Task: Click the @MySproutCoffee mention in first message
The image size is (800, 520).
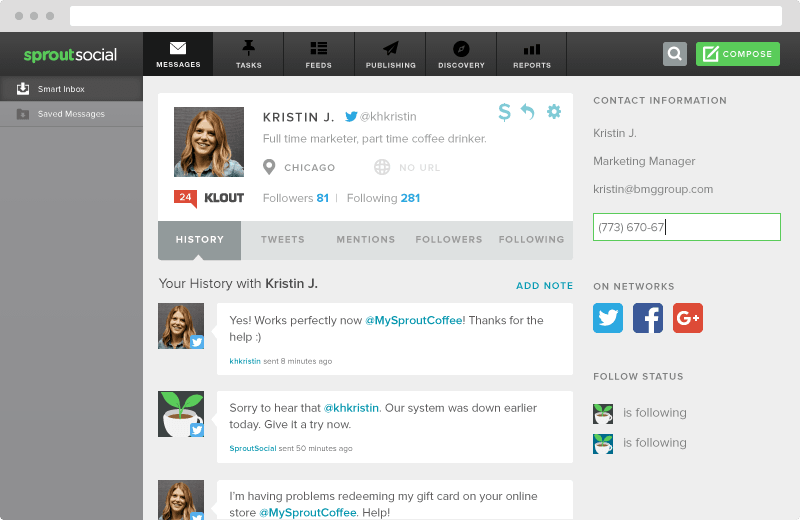Action: pos(415,320)
